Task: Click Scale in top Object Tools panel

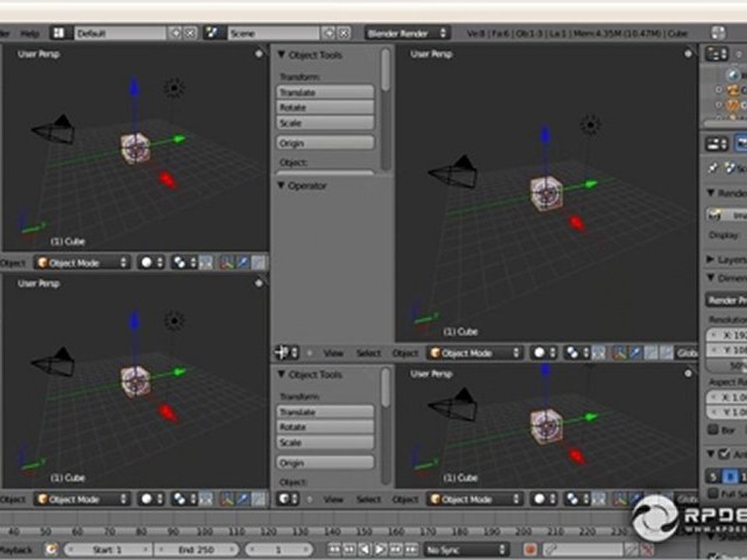Action: point(325,123)
